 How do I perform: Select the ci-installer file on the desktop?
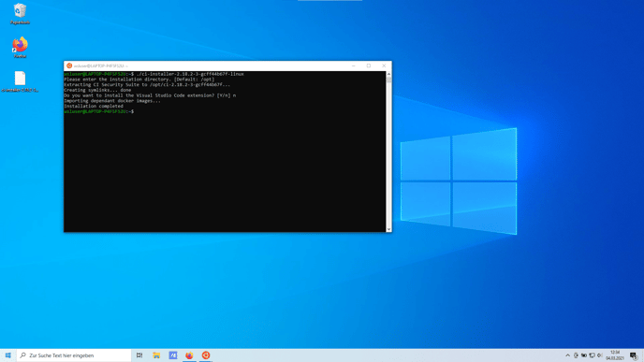pos(20,81)
